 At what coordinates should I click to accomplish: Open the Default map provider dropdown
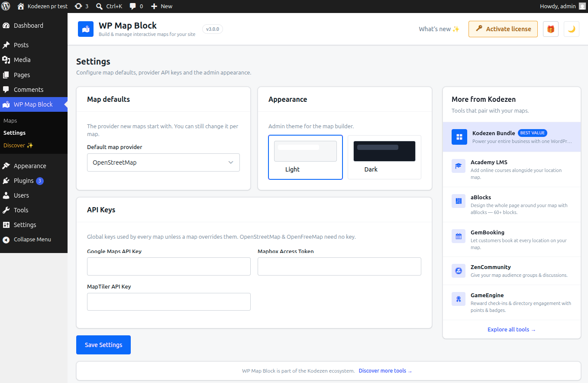tap(163, 162)
